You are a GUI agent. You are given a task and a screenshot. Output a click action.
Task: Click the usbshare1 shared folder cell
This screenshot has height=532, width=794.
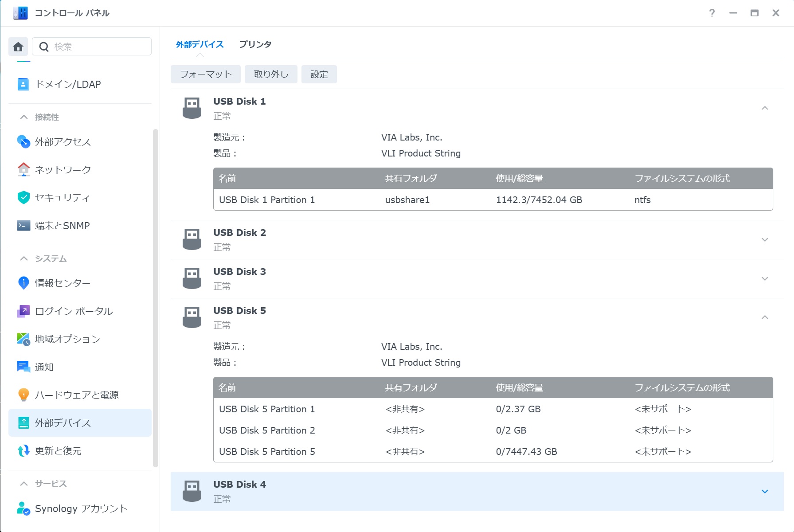point(407,200)
